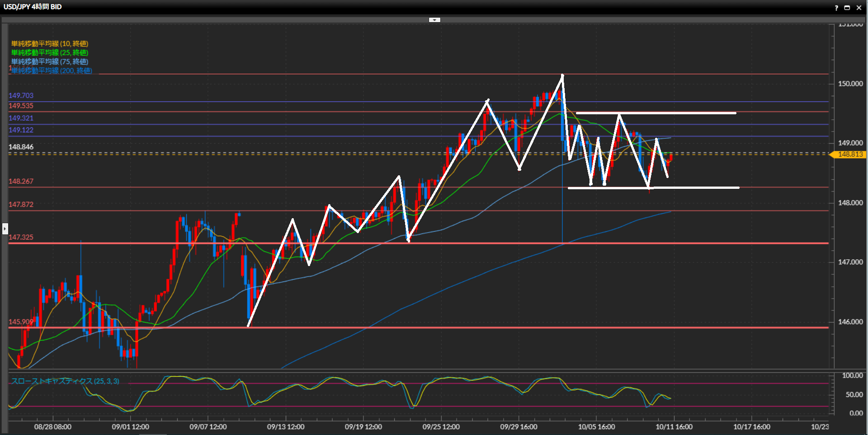Select the 148.846 dashed line label
The image size is (868, 435).
[x=21, y=147]
